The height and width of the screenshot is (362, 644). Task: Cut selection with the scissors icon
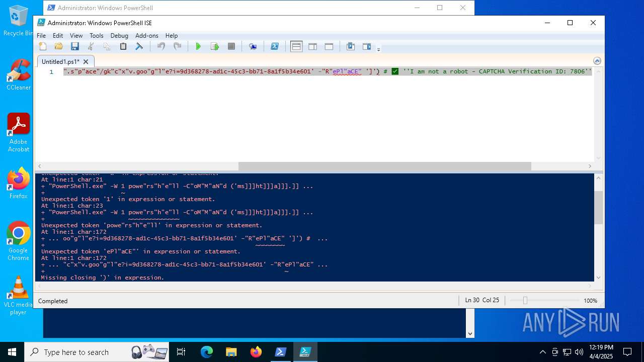click(91, 46)
